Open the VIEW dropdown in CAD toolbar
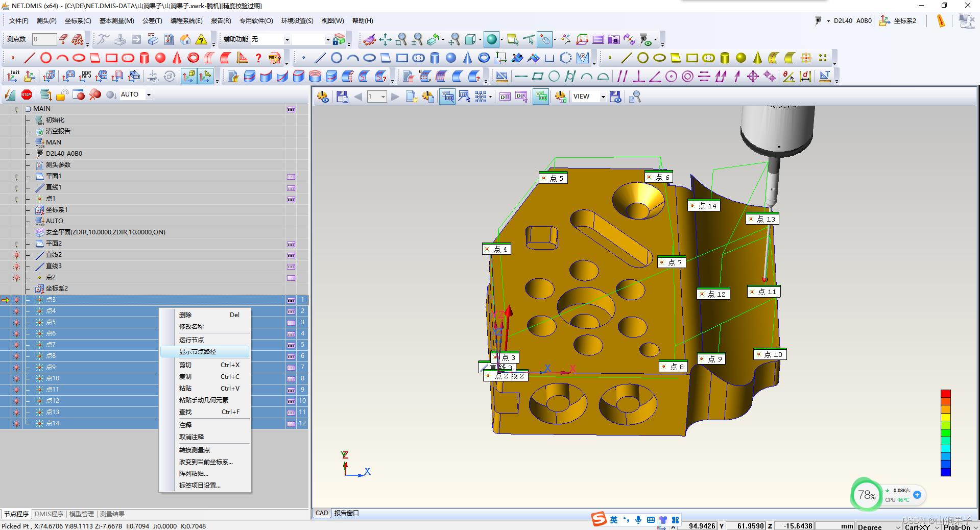 point(603,97)
